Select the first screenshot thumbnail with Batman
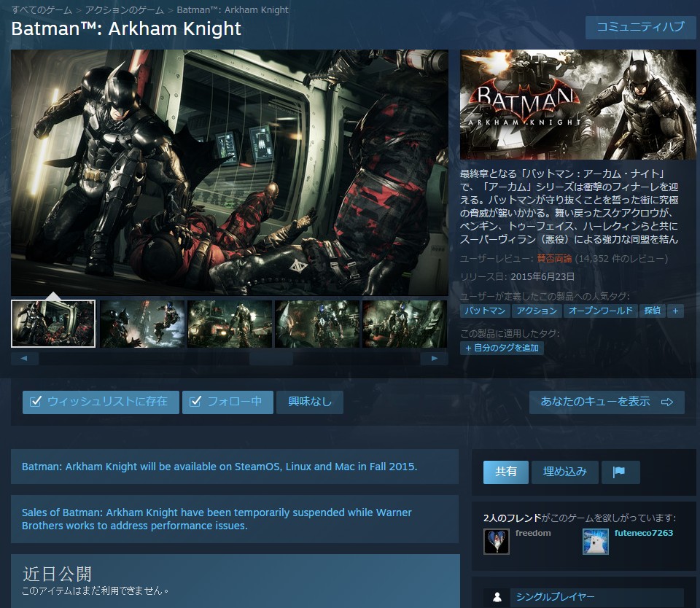The image size is (700, 608). click(53, 324)
